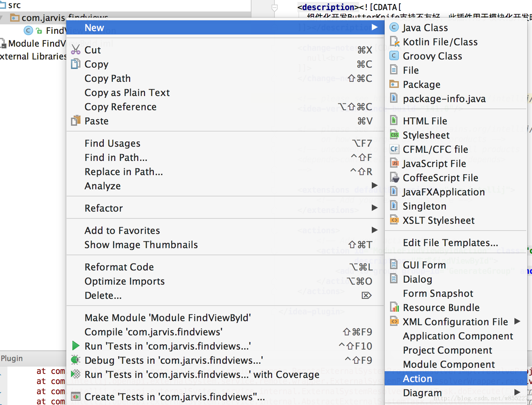Screen dimensions: 532x405
Task: Expand the Analyze submenu arrow
Action: point(374,185)
